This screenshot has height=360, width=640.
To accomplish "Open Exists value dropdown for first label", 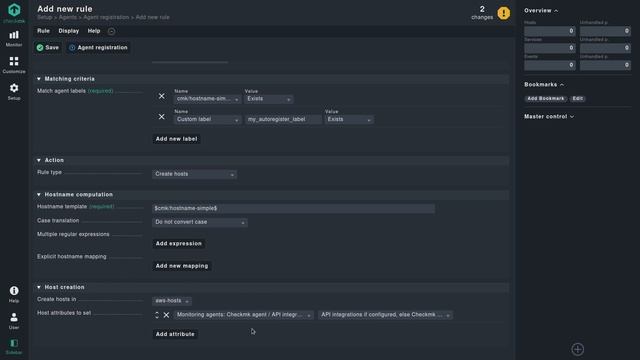I will coord(269,99).
